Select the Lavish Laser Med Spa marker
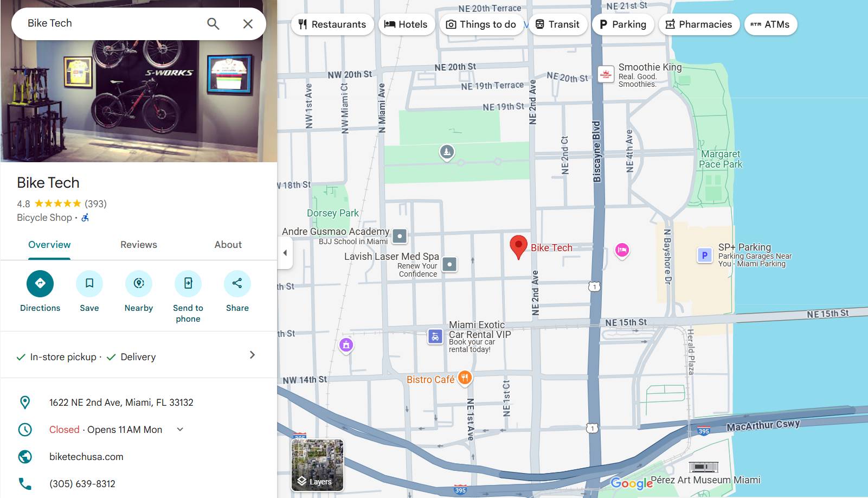Screen dimensions: 868x498 (449, 264)
